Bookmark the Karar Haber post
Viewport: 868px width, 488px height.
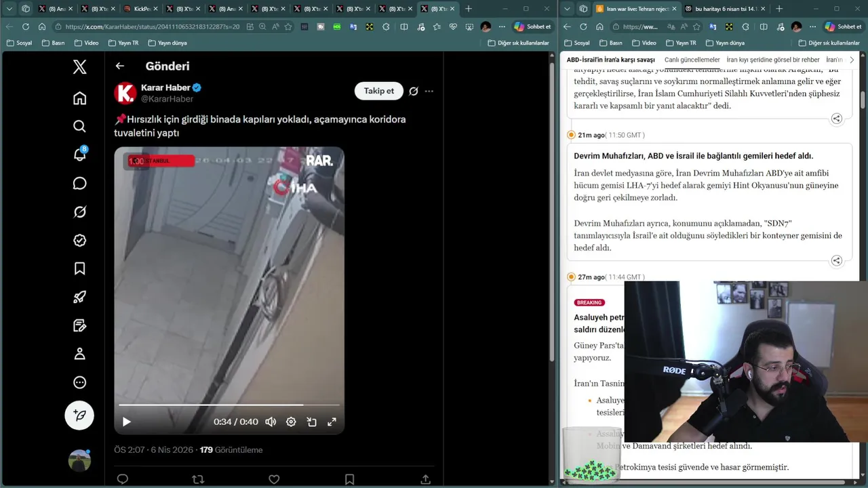point(349,479)
